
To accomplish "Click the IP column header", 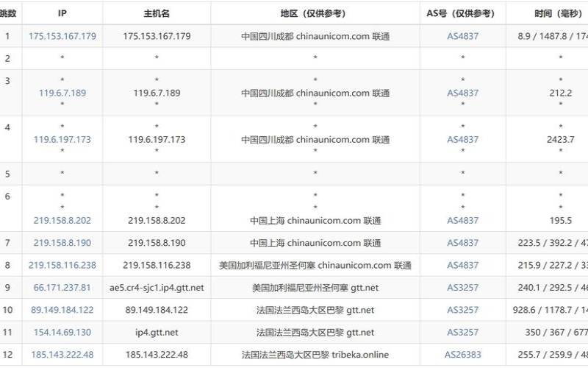I will point(62,13).
